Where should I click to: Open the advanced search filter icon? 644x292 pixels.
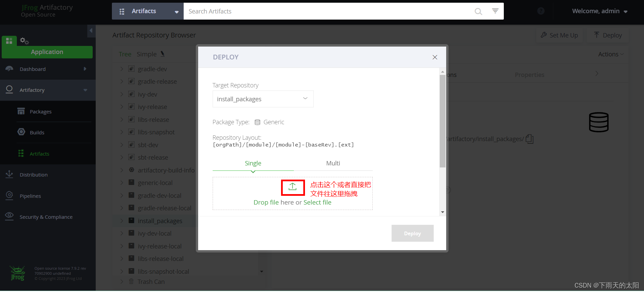pyautogui.click(x=495, y=11)
